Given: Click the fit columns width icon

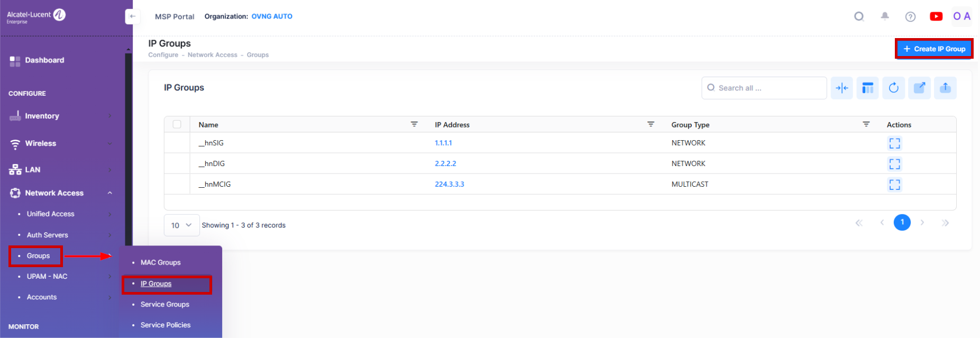Looking at the screenshot, I should point(841,88).
